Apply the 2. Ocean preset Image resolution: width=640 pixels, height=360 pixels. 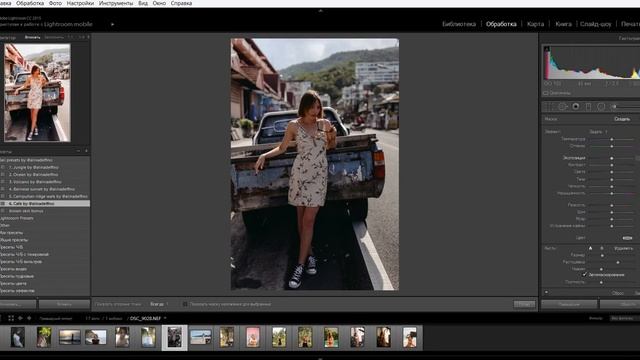coord(33,175)
